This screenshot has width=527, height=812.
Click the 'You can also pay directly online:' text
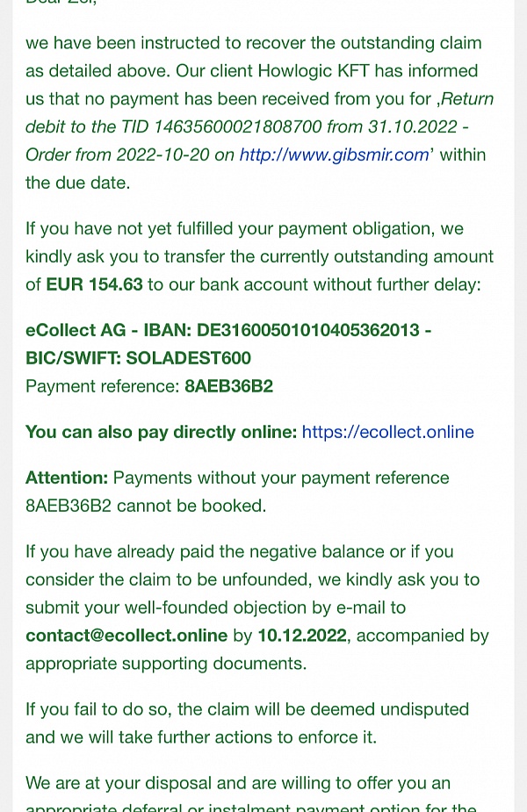[x=161, y=432]
